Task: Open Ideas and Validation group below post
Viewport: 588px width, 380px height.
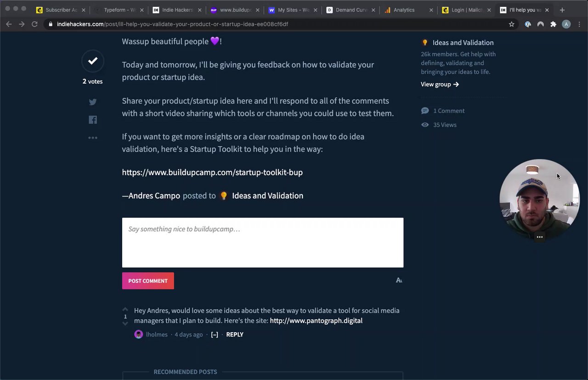Action: tap(267, 196)
